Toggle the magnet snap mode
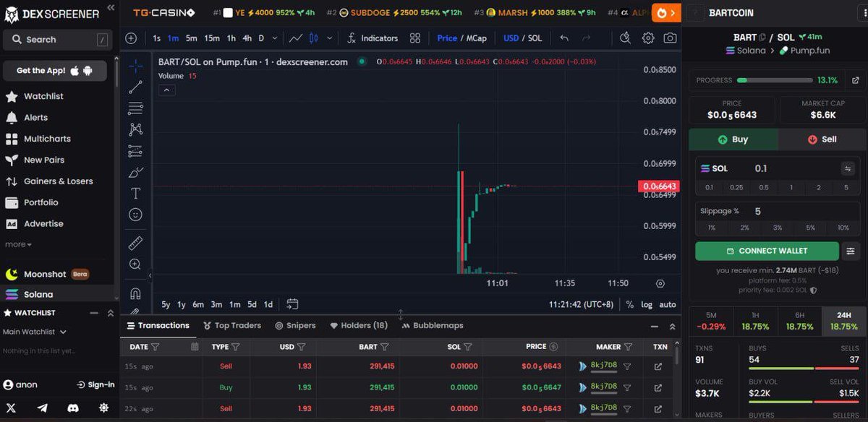 (135, 293)
